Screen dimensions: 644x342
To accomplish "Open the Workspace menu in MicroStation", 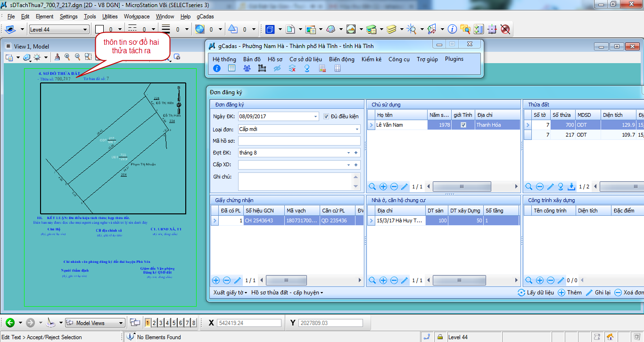I will (137, 16).
